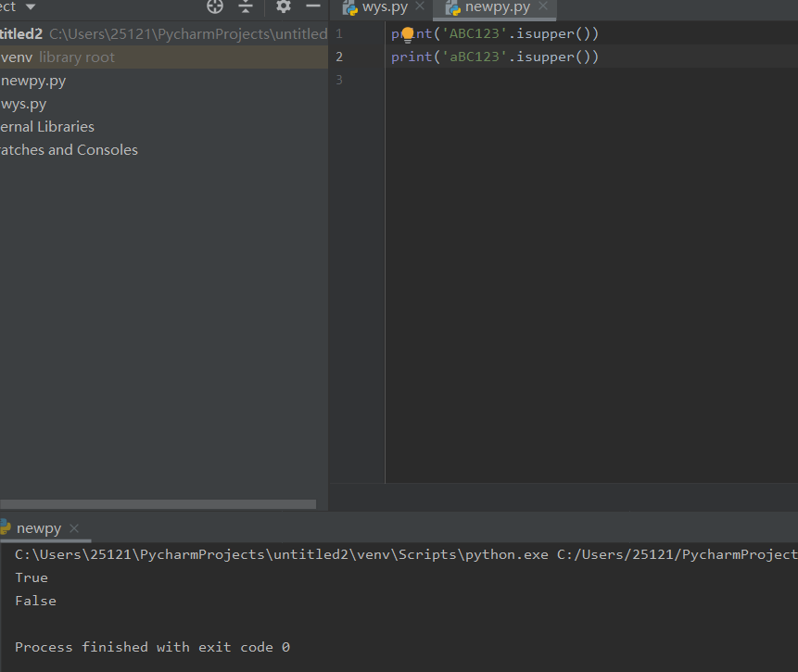Click the Python file icon on wys.py tab

coord(349,7)
